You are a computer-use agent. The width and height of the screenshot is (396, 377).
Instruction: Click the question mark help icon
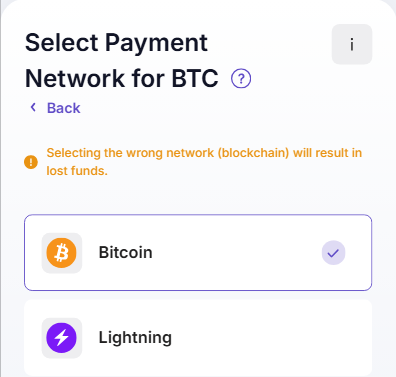click(241, 79)
